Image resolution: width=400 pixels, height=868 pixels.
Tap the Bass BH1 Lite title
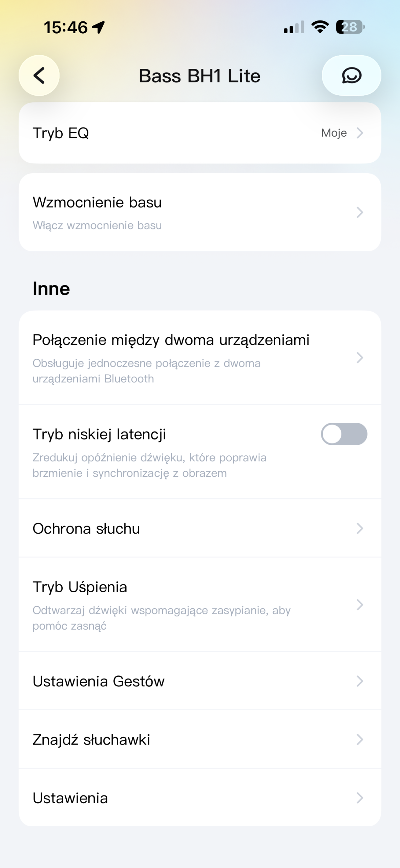199,76
